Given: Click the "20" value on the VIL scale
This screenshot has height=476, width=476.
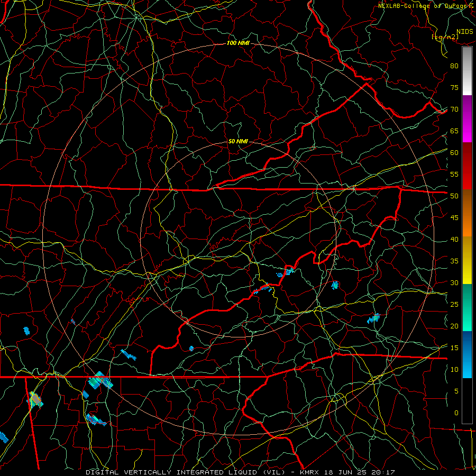Looking at the screenshot, I should (x=454, y=326).
